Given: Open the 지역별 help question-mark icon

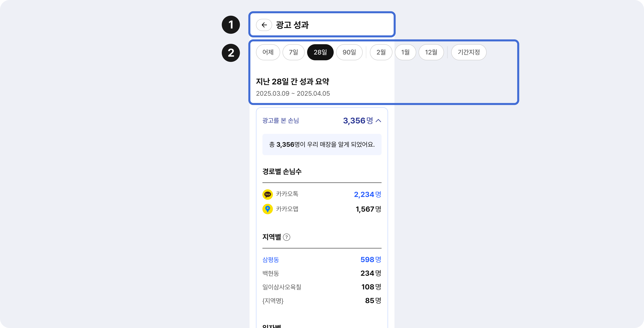Looking at the screenshot, I should [286, 237].
